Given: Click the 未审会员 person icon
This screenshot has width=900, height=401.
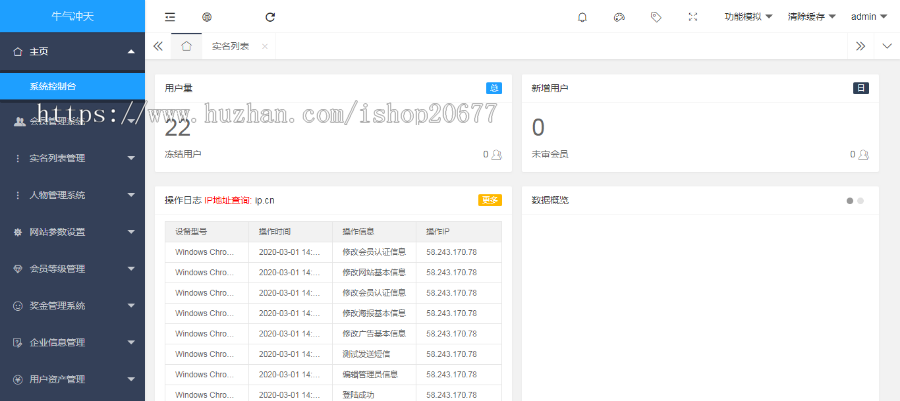Looking at the screenshot, I should [863, 154].
